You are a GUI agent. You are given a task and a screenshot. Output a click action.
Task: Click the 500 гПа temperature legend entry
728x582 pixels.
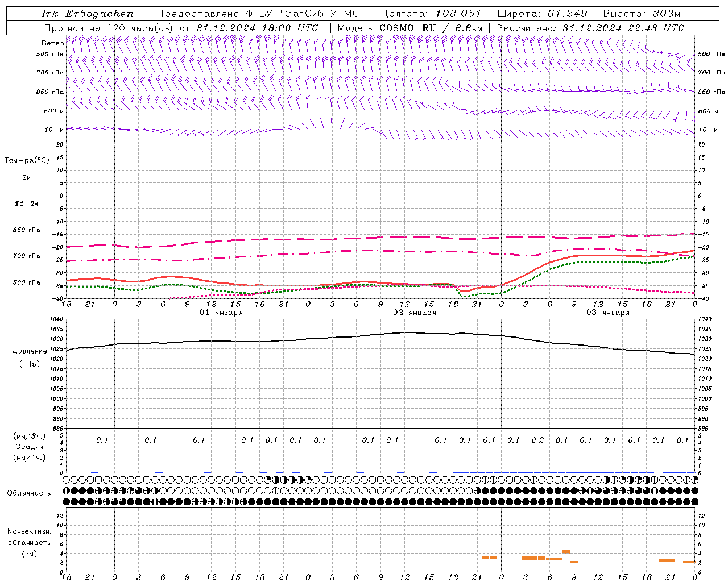tap(26, 282)
